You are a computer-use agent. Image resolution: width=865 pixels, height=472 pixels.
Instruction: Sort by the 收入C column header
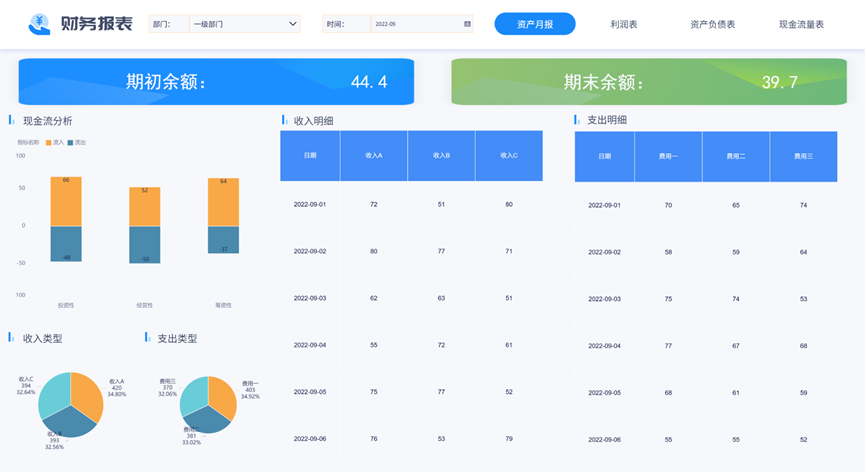coord(509,155)
